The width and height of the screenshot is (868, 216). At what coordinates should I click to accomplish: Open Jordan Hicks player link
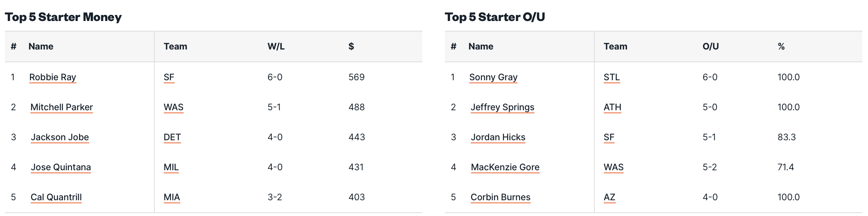tap(498, 137)
